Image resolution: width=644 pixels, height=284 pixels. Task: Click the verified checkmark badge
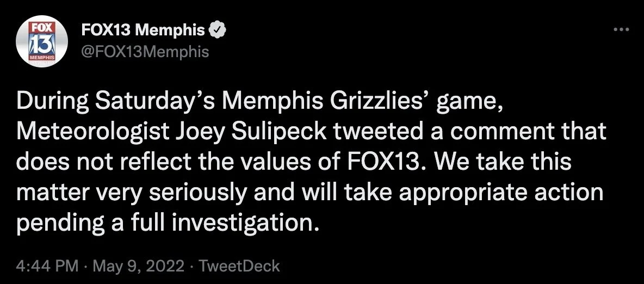[217, 30]
